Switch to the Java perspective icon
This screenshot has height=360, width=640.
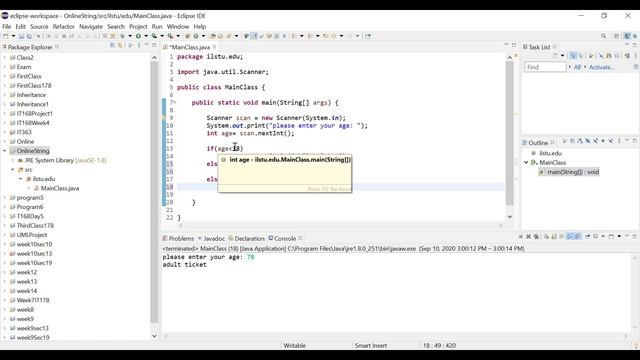point(627,36)
